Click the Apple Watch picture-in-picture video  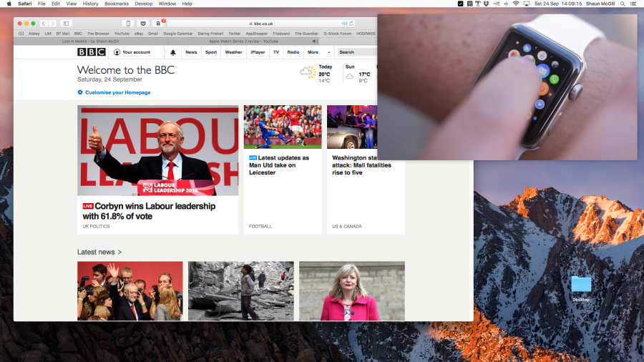click(x=507, y=87)
